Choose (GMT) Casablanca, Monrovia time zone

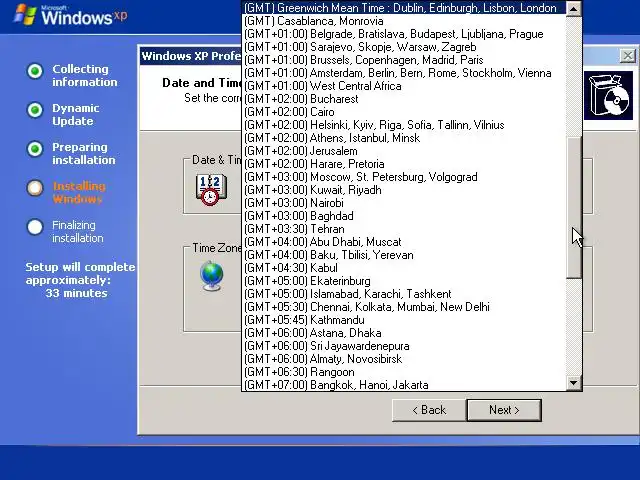pos(404,21)
